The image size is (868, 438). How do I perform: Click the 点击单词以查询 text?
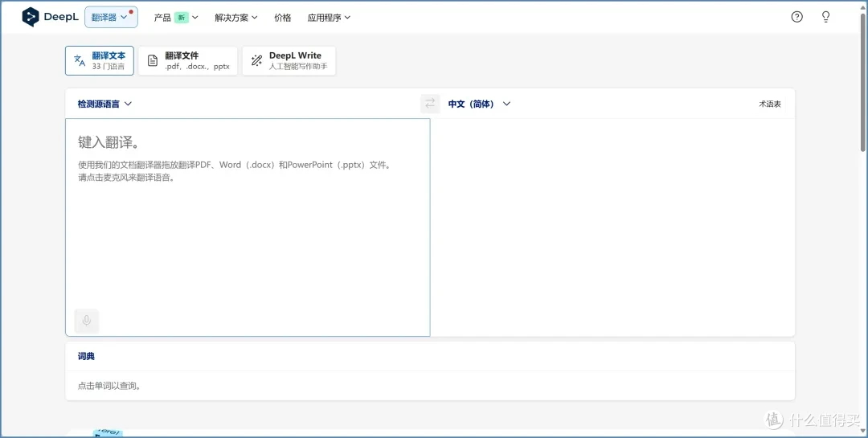[x=109, y=386]
